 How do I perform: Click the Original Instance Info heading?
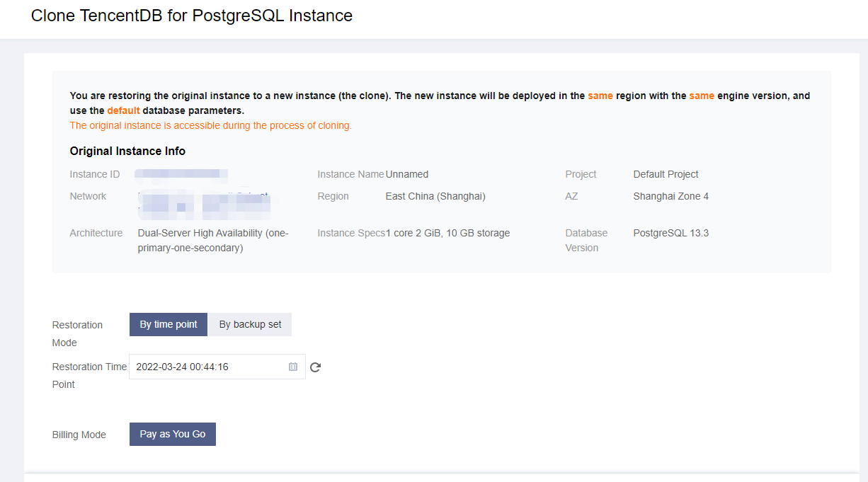tap(127, 151)
